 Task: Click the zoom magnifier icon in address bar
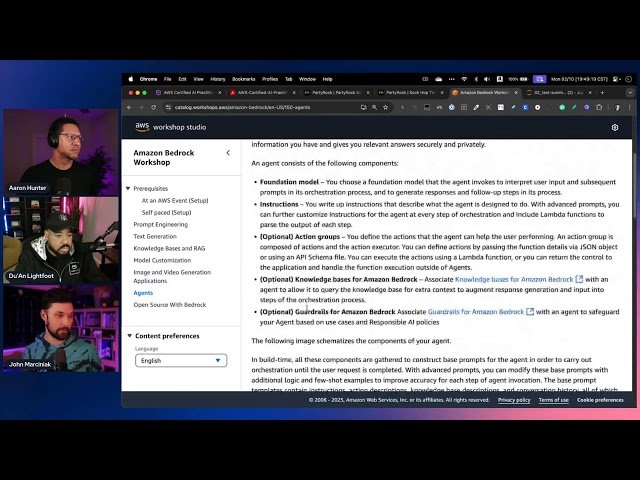tap(374, 107)
